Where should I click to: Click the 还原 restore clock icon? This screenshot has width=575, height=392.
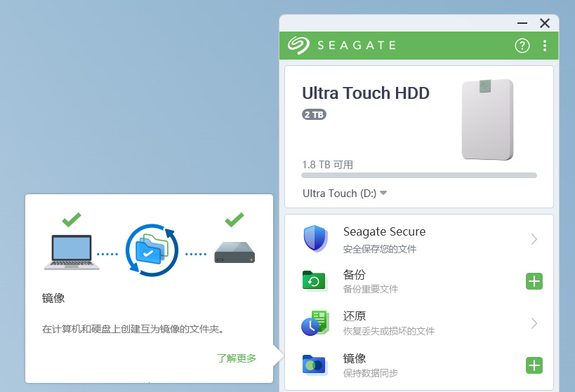[314, 323]
